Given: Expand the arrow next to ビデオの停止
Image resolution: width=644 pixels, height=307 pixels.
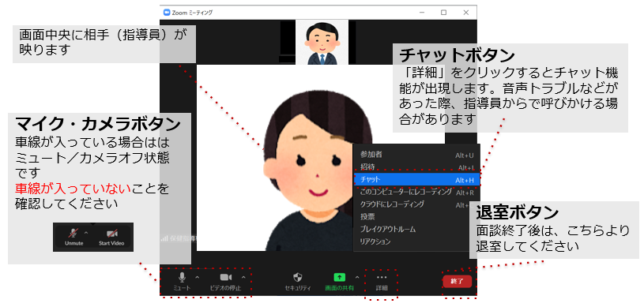Looking at the screenshot, I should (243, 278).
